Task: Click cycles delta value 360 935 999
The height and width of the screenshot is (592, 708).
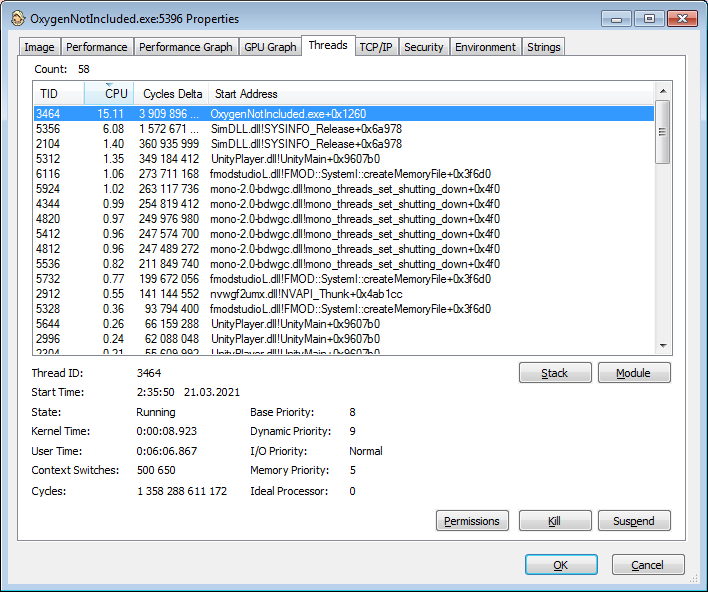Action: coord(169,144)
